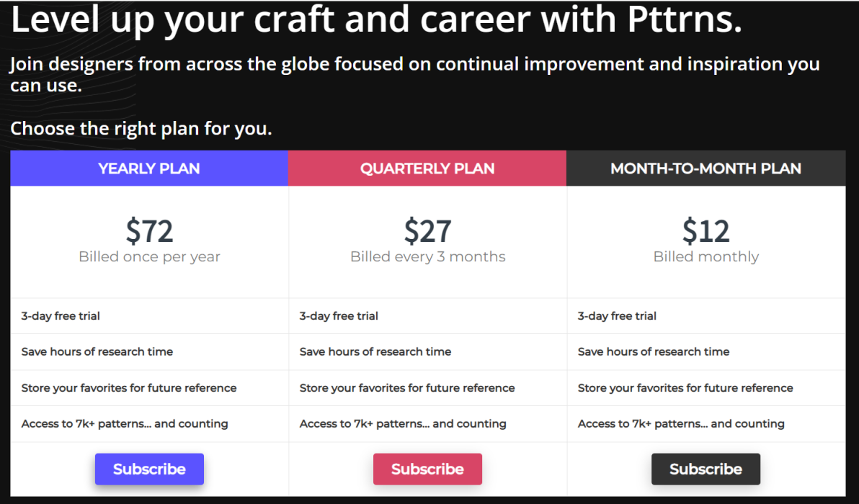
Task: Subscribe to the Yearly Plan
Action: click(149, 469)
